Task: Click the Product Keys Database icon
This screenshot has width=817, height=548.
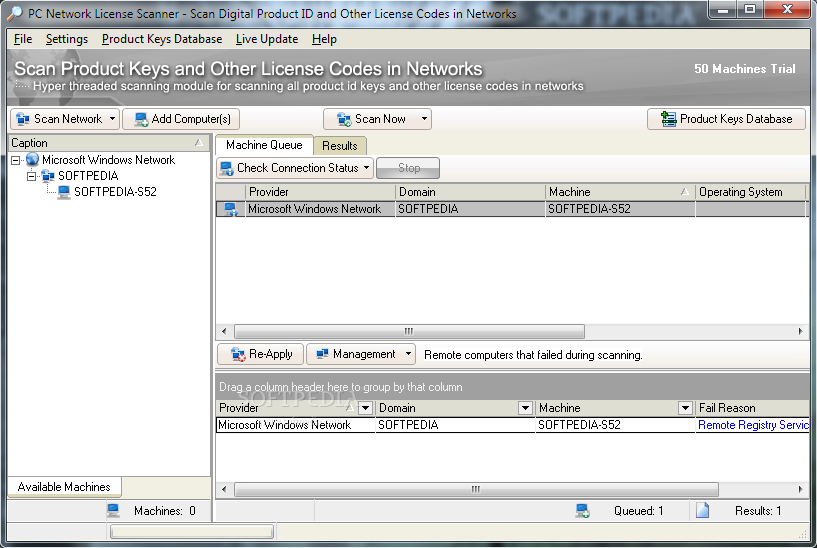Action: [669, 119]
